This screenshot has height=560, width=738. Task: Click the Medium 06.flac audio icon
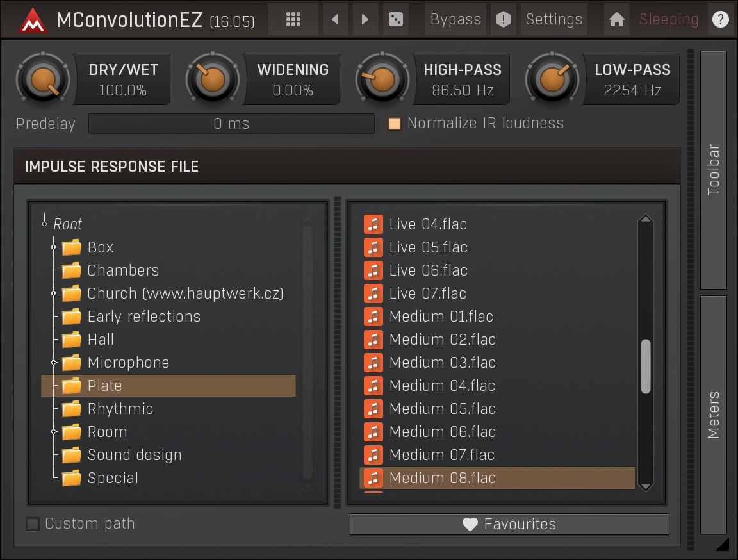pyautogui.click(x=373, y=431)
